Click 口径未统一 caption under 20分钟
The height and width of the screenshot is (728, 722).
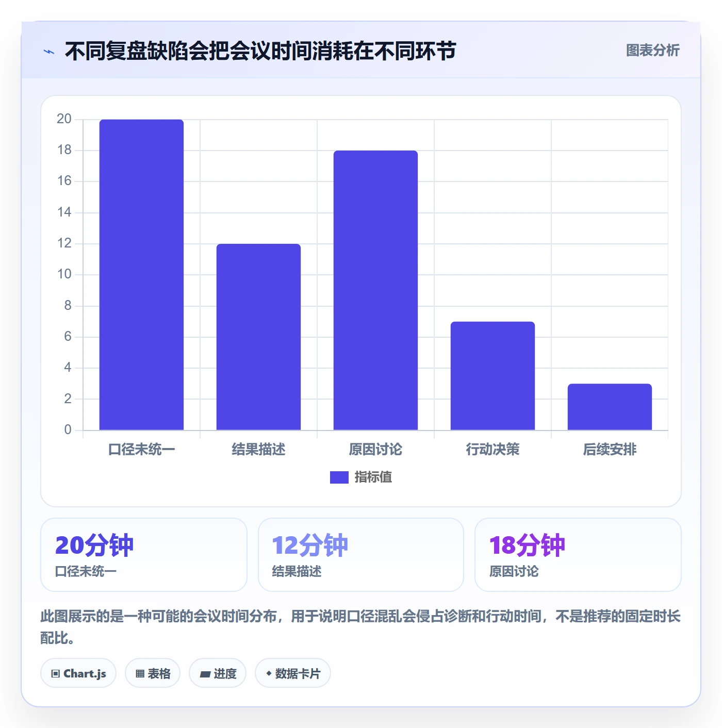pyautogui.click(x=86, y=572)
